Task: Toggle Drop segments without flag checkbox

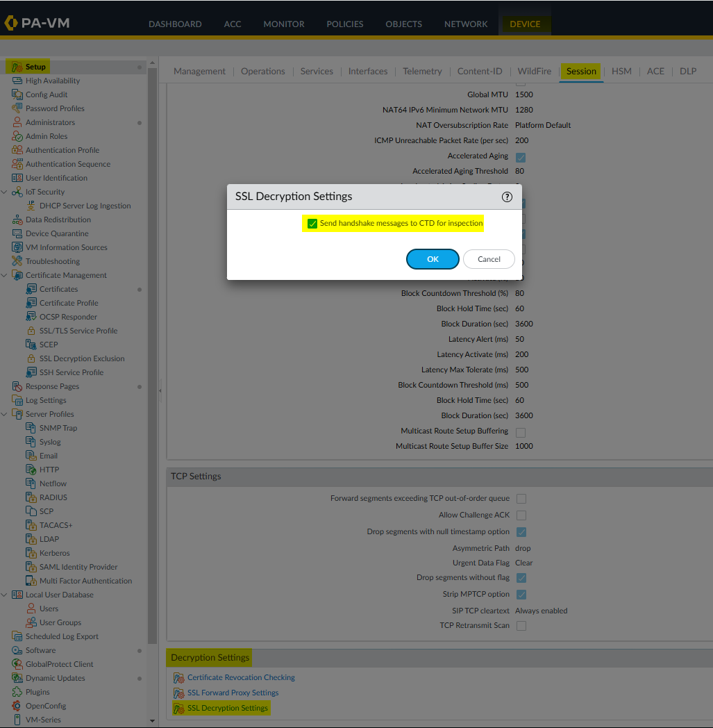Action: (x=521, y=579)
